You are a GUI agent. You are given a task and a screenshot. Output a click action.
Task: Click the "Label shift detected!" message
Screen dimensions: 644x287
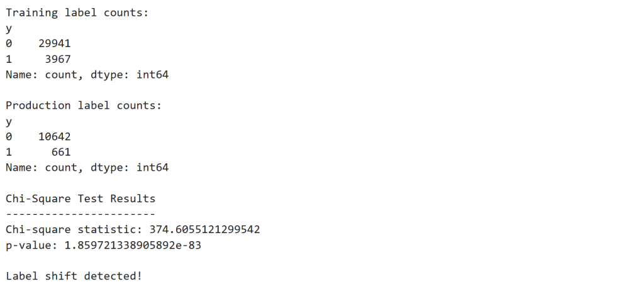coord(74,276)
